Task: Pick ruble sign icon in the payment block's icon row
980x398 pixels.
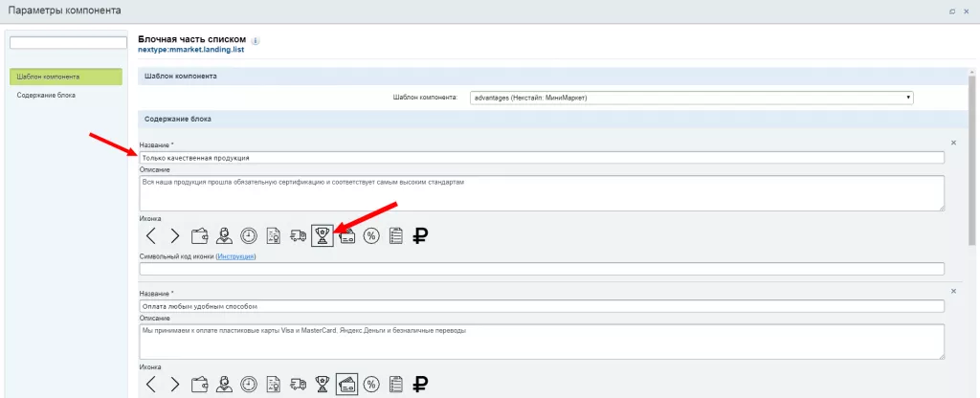Action: point(421,384)
